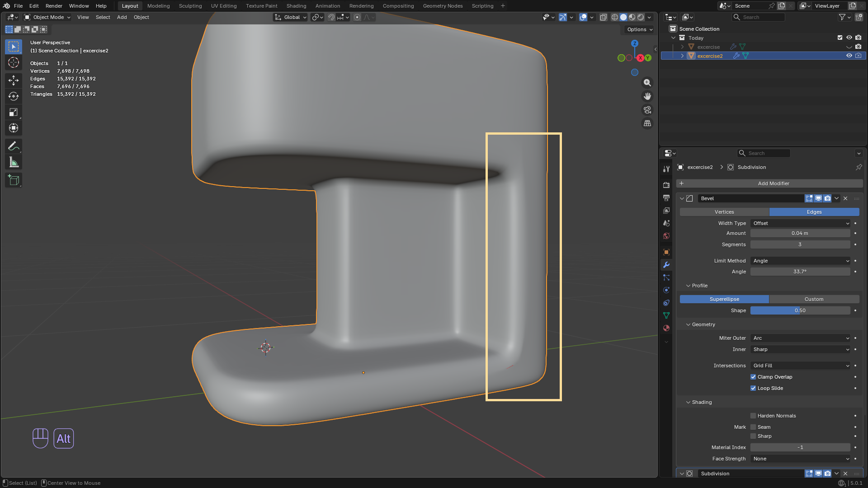Image resolution: width=868 pixels, height=488 pixels.
Task: Open the Object Data properties tab
Action: [666, 315]
